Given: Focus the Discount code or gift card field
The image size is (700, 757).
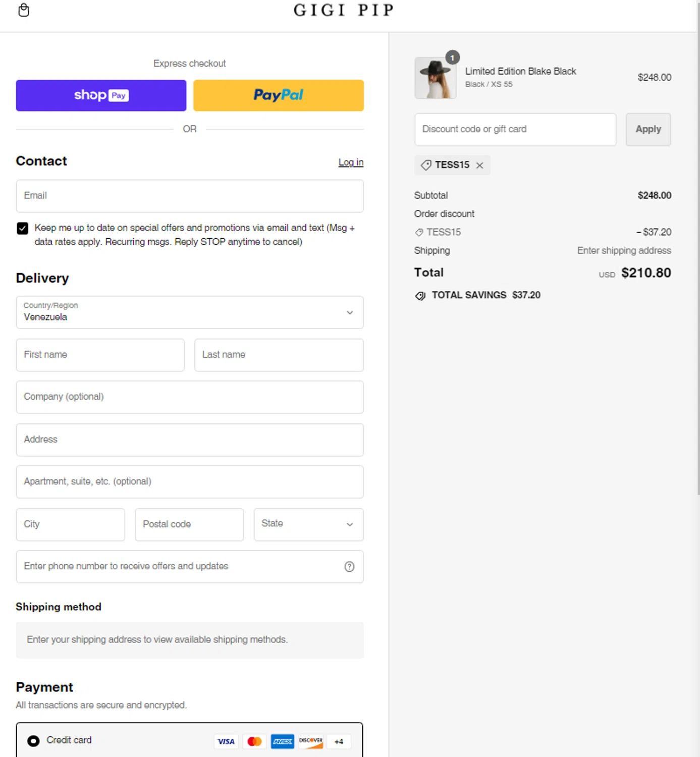Looking at the screenshot, I should click(x=515, y=130).
